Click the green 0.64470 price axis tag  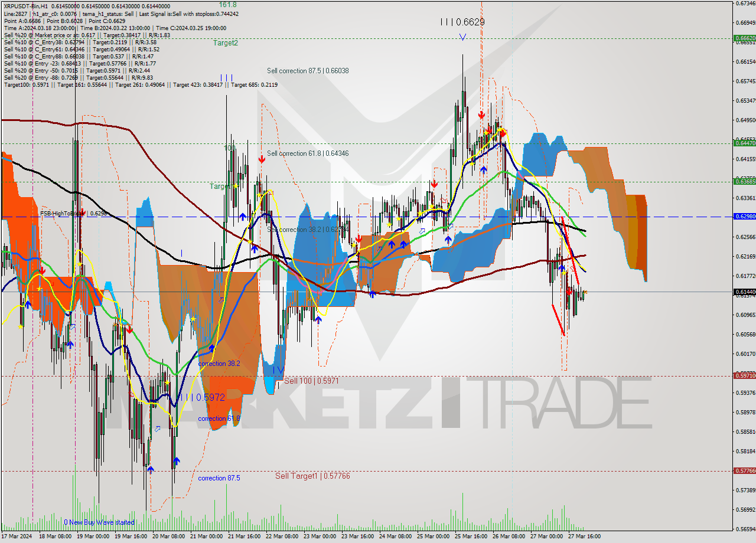(x=744, y=143)
